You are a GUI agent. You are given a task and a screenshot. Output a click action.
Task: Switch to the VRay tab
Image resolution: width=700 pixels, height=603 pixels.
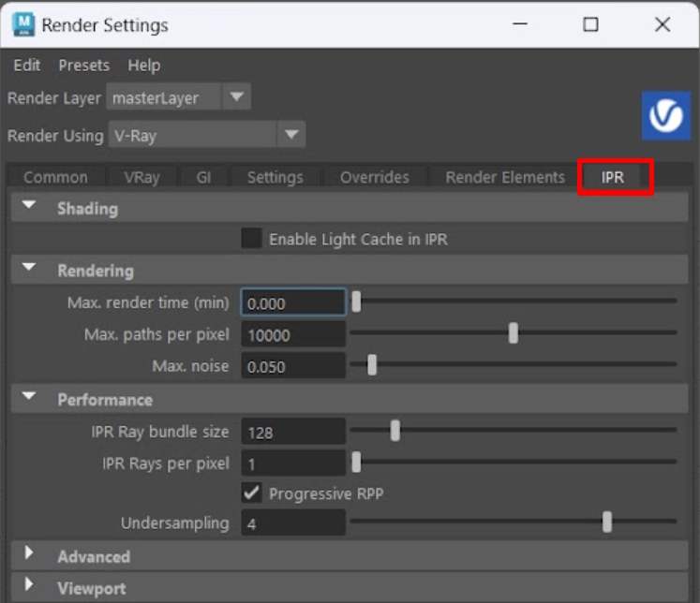pyautogui.click(x=141, y=177)
